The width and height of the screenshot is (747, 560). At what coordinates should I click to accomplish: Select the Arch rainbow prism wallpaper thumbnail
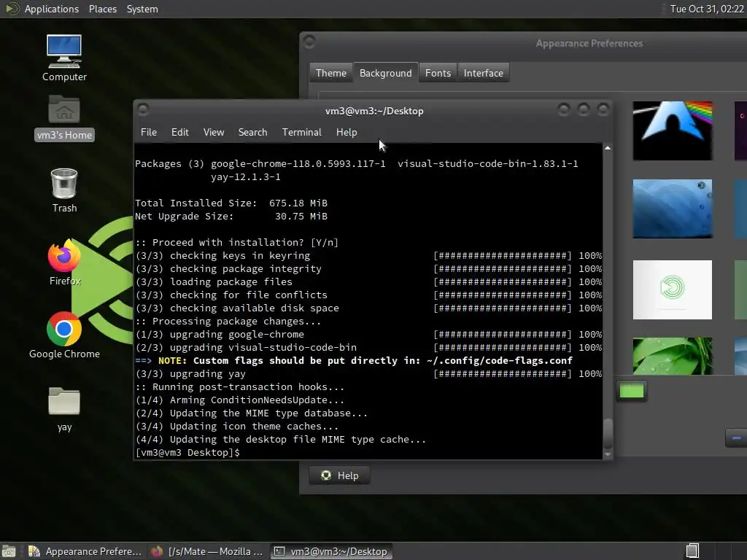(673, 131)
